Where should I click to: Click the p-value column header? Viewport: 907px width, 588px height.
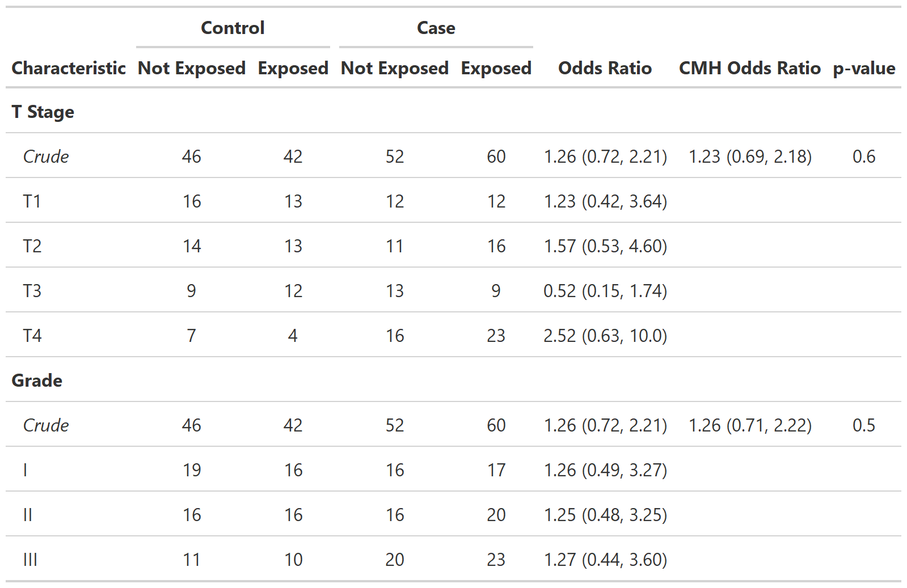pyautogui.click(x=863, y=68)
